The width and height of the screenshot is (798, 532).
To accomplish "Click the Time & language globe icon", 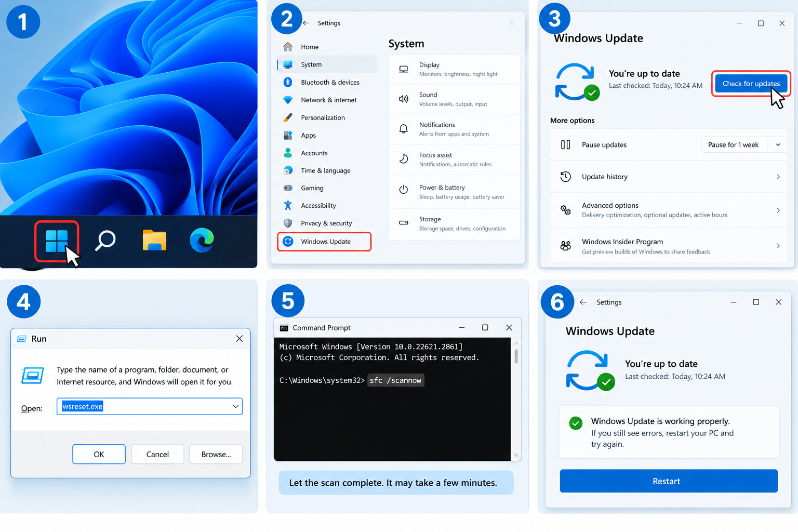I will click(288, 170).
